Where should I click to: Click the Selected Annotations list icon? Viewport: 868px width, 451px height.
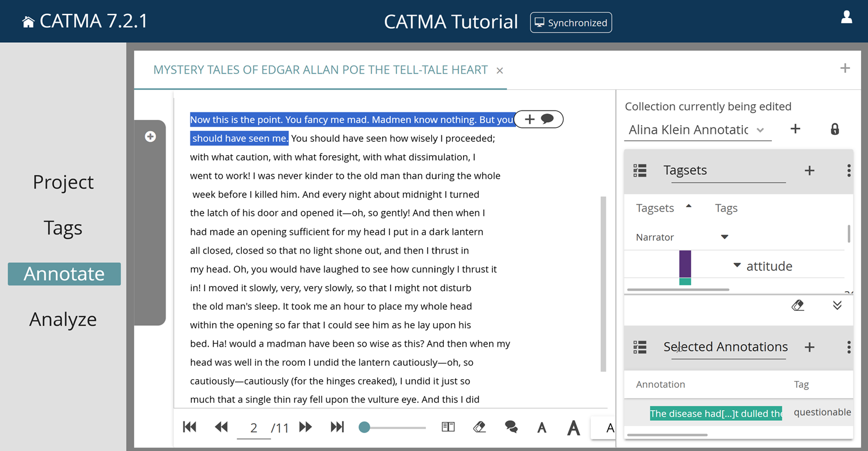640,347
